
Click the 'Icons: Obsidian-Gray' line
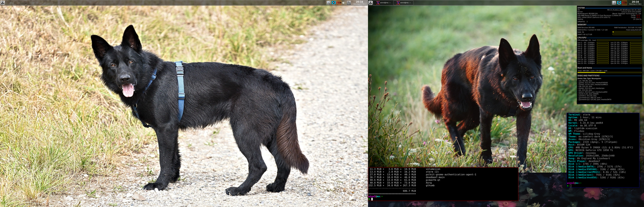pos(588,139)
